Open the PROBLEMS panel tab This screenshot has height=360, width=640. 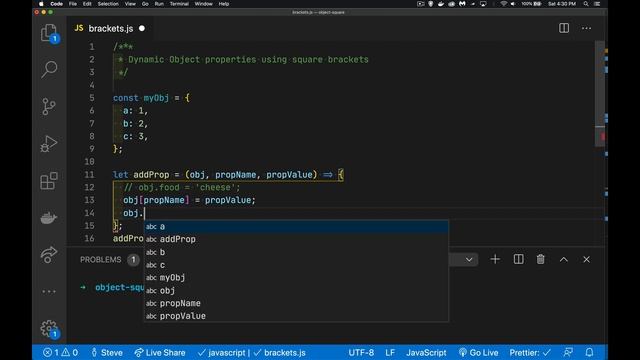[100, 260]
